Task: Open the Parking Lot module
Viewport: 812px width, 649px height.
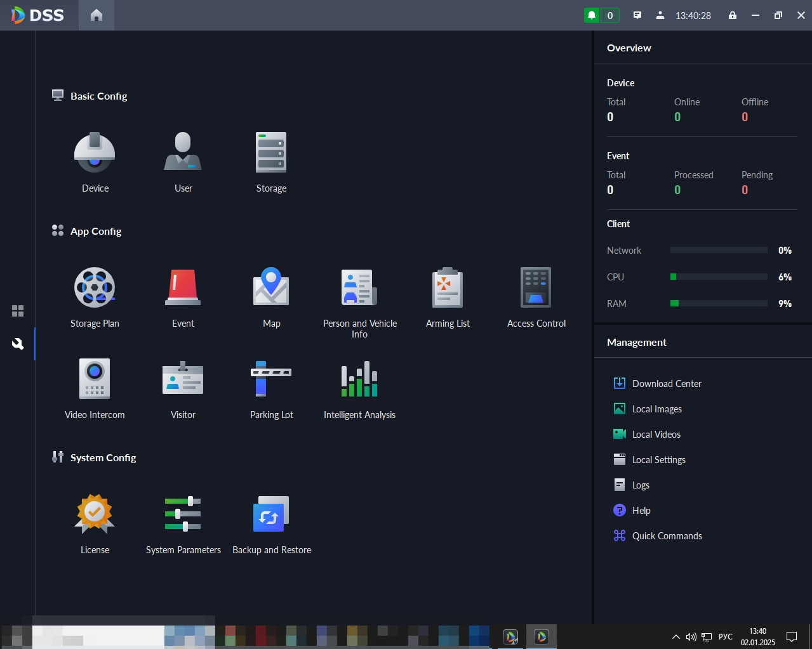Action: [x=271, y=379]
